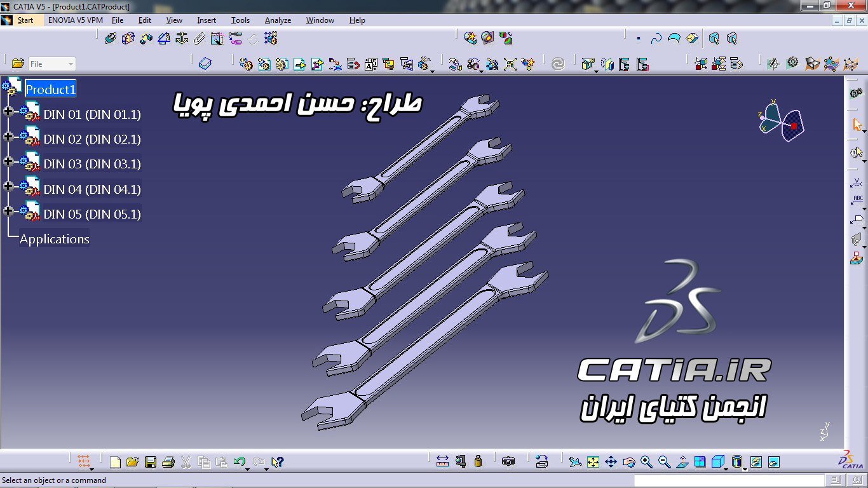Select the DIN 03 (DIN 03.1) tree row
This screenshot has height=488, width=868.
(x=92, y=164)
